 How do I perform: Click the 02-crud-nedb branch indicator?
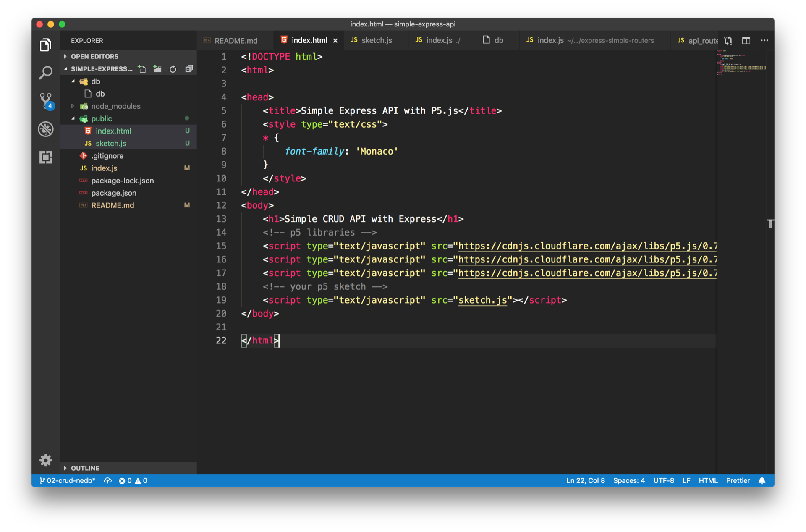(x=68, y=480)
